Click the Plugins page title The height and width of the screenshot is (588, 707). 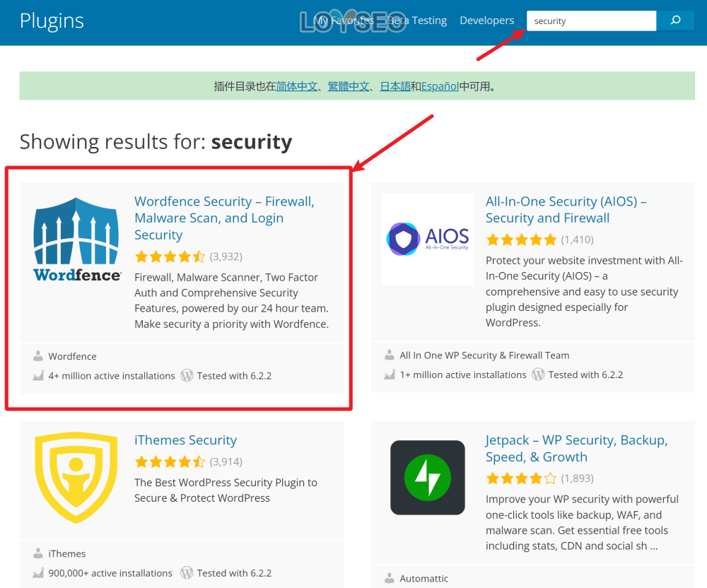pos(52,21)
